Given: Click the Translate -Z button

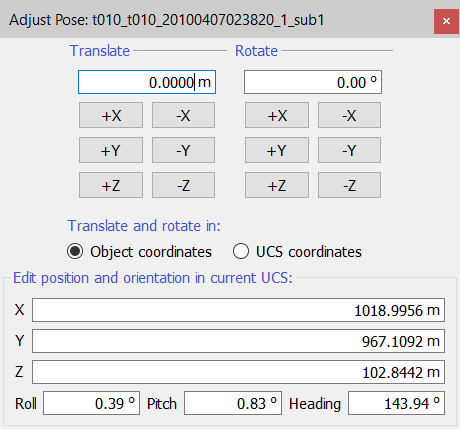Looking at the screenshot, I should pos(183,185).
